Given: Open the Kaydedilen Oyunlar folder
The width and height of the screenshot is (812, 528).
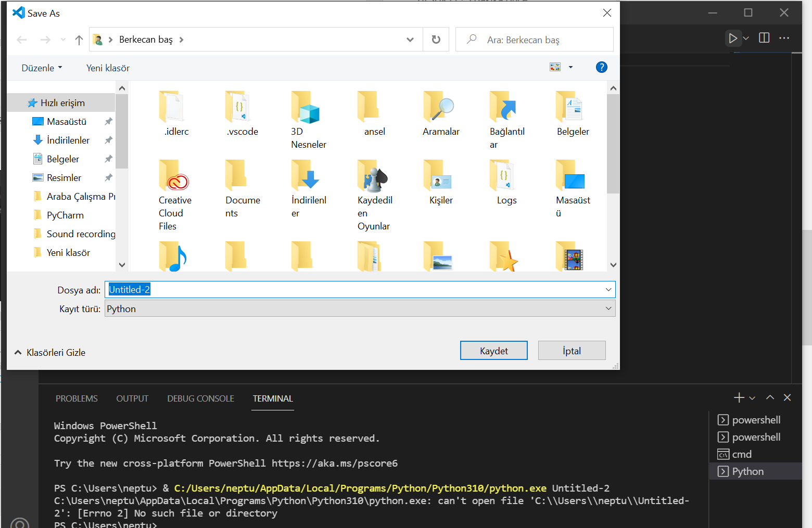Looking at the screenshot, I should tap(375, 195).
